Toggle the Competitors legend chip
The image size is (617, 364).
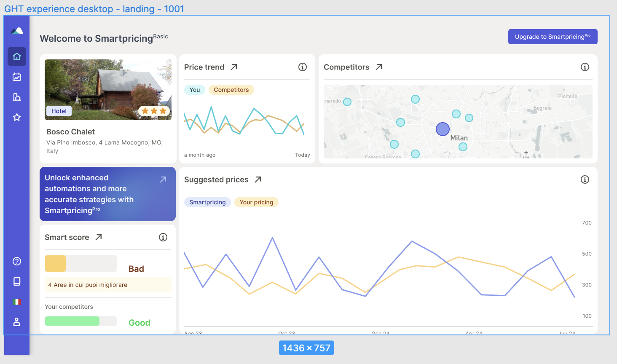click(x=231, y=90)
